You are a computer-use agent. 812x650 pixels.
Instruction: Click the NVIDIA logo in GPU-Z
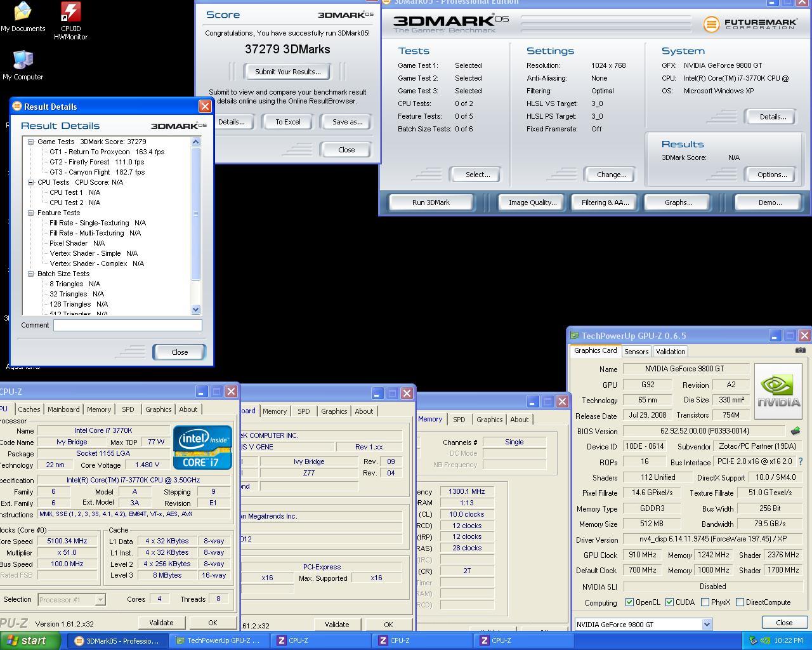[x=779, y=391]
